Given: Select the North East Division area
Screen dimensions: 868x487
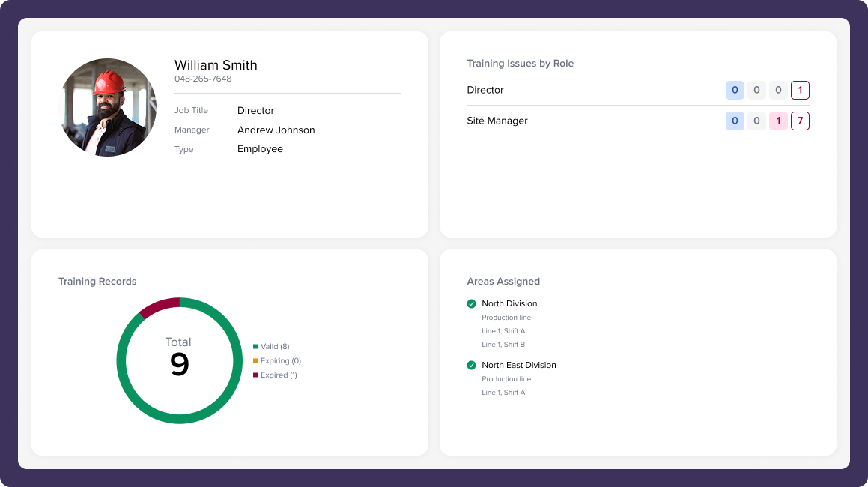Looking at the screenshot, I should coord(518,365).
